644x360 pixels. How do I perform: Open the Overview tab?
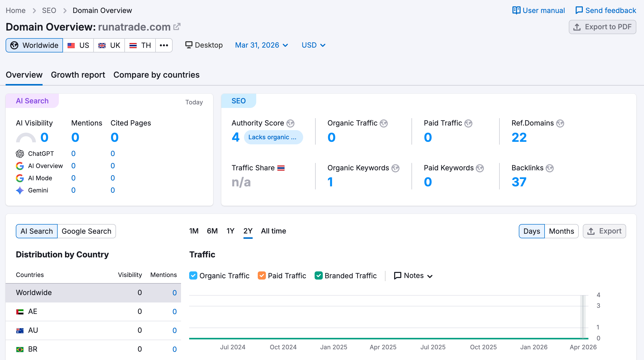click(24, 75)
